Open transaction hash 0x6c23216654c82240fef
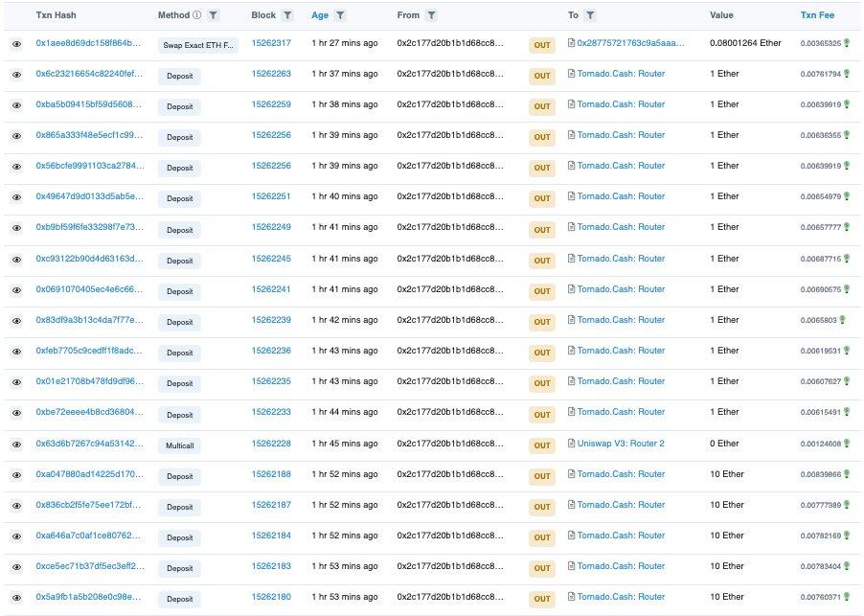Image resolution: width=864 pixels, height=616 pixels. click(89, 74)
